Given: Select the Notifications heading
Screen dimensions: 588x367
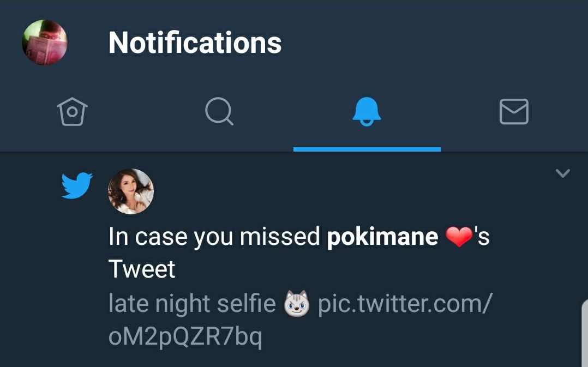Looking at the screenshot, I should coord(195,43).
